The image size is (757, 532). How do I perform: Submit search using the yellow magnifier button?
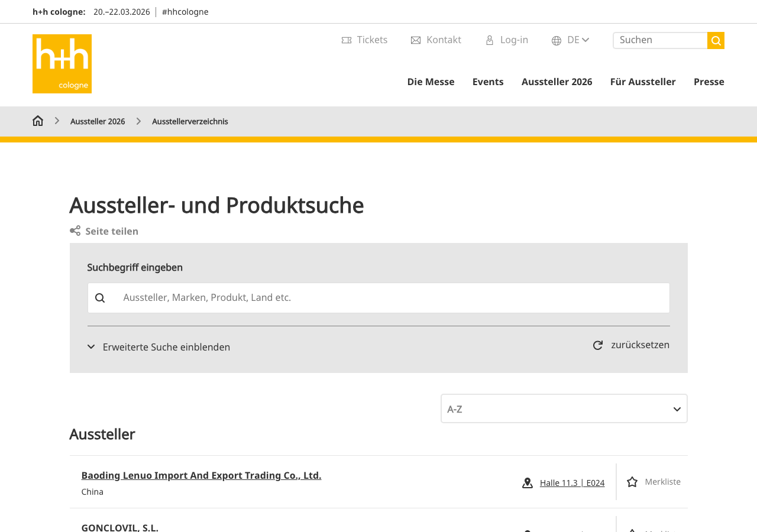(716, 40)
